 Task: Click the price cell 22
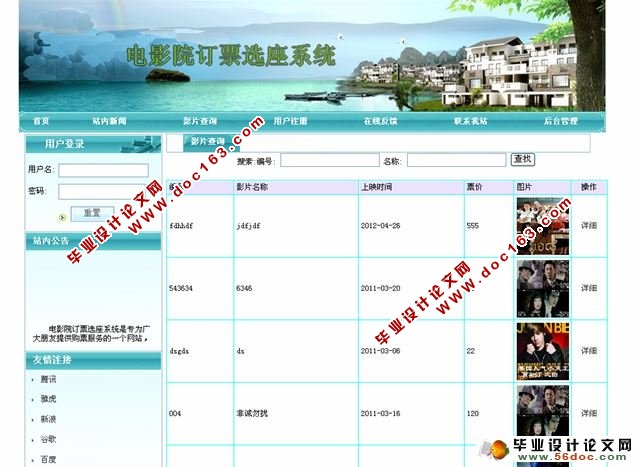coord(471,351)
